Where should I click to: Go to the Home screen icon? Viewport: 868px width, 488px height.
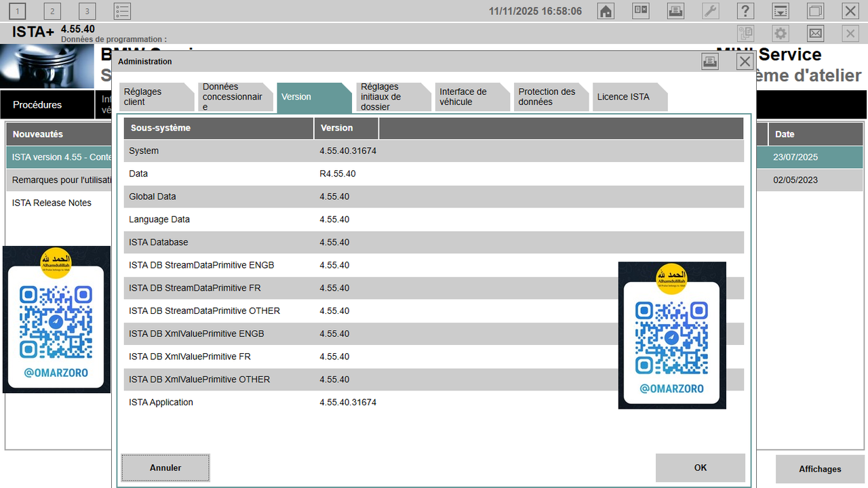click(x=606, y=11)
